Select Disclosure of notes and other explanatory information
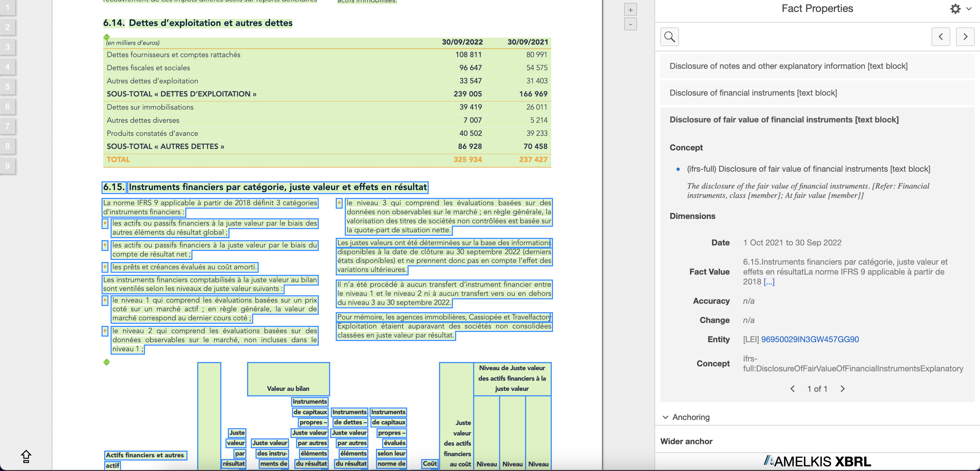The height and width of the screenshot is (471, 980). [x=788, y=66]
